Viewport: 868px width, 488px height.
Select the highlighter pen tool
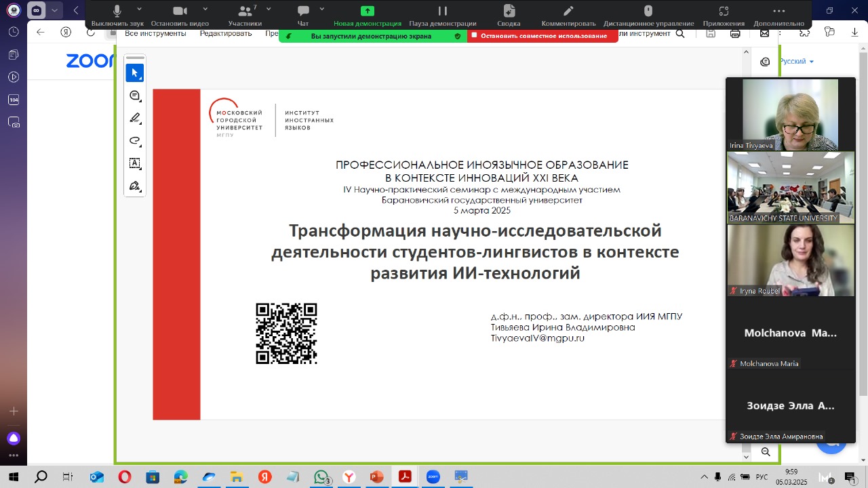(134, 118)
